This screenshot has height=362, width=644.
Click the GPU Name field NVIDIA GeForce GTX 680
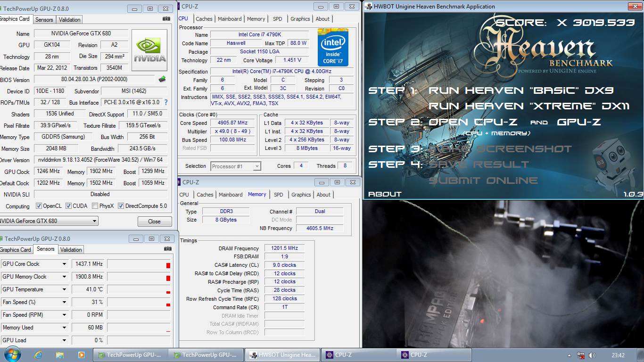tap(81, 33)
